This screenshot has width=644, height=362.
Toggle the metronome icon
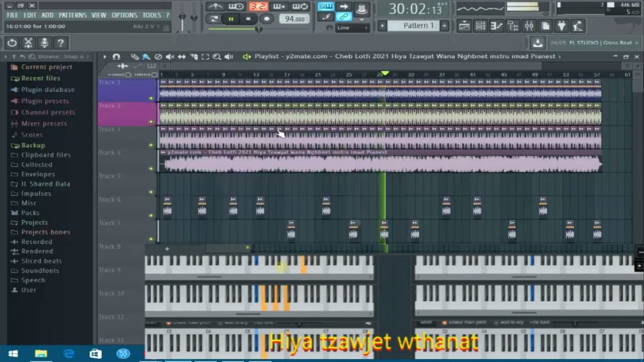tap(215, 6)
